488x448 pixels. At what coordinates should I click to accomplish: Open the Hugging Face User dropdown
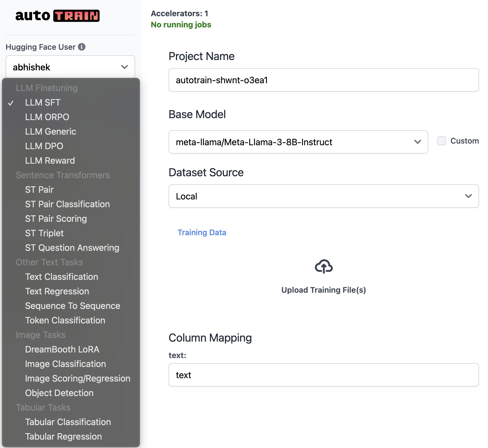[70, 67]
